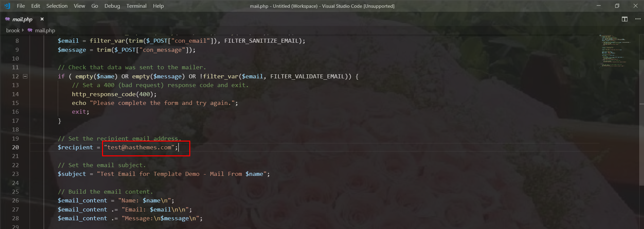Expand the brook folder breadcrumb

[13, 30]
